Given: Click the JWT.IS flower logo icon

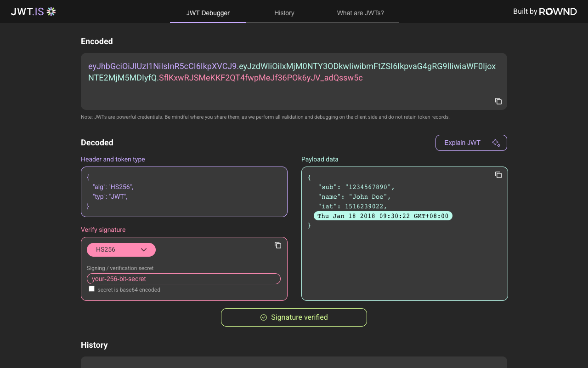Looking at the screenshot, I should coord(51,11).
